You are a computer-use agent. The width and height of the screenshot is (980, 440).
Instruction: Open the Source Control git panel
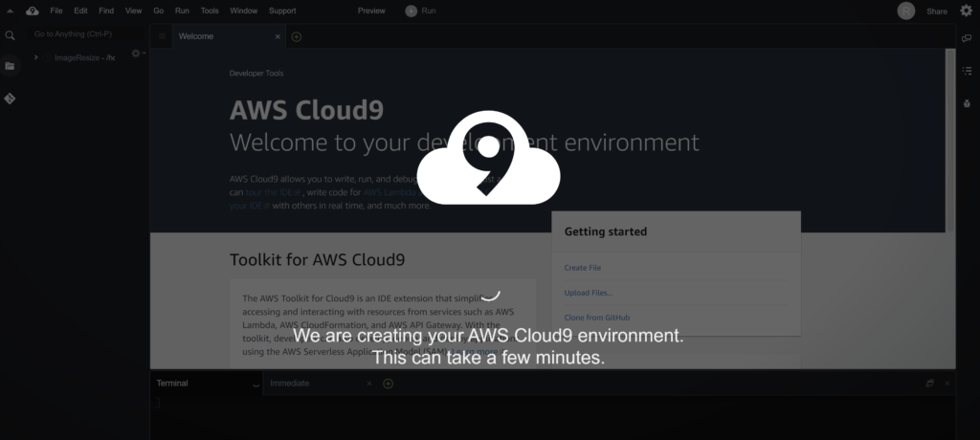pyautogui.click(x=10, y=99)
